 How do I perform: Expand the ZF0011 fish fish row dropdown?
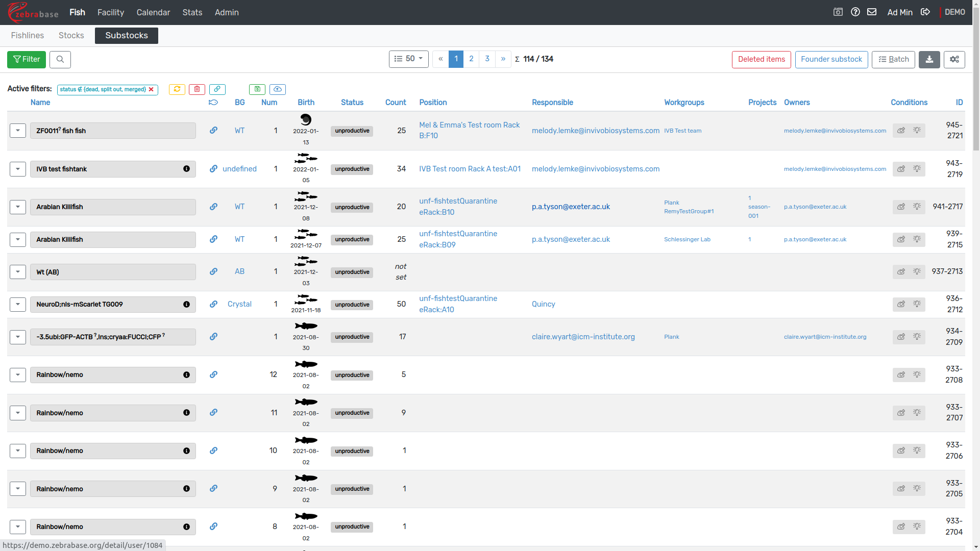tap(18, 131)
